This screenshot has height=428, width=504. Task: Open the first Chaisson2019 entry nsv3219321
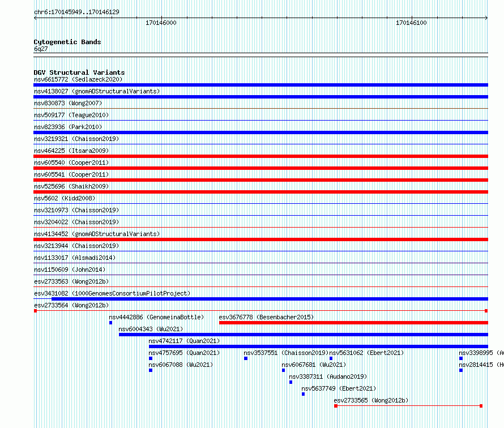tap(76, 139)
